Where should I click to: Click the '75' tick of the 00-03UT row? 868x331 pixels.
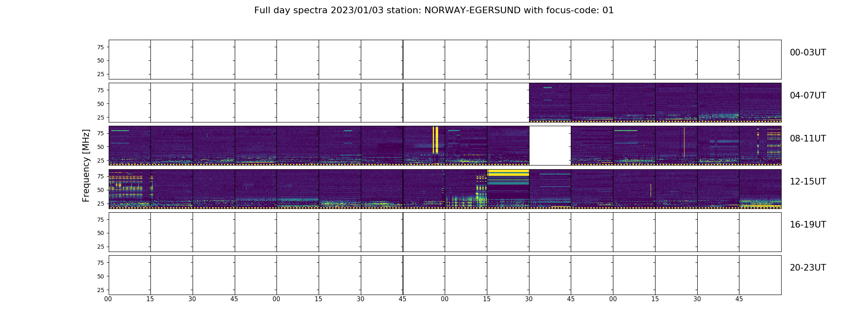tap(100, 47)
